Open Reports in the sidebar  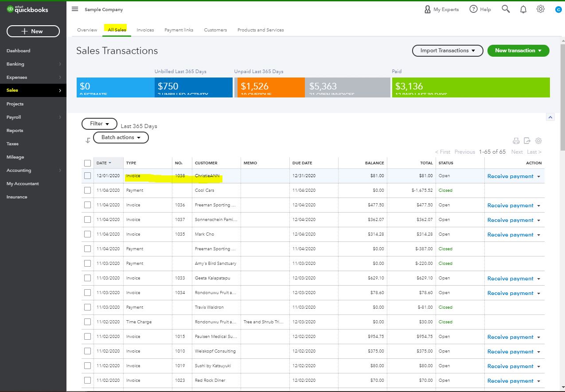tap(15, 131)
